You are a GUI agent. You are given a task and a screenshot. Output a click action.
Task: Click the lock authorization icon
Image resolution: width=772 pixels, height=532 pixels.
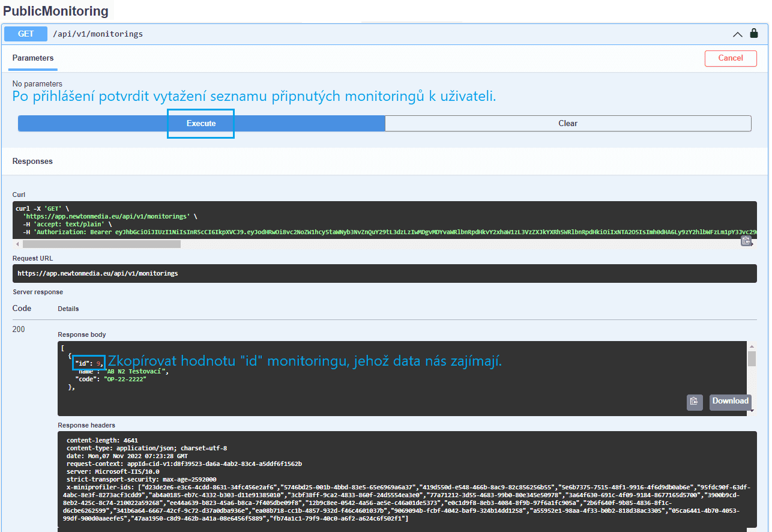click(x=753, y=34)
